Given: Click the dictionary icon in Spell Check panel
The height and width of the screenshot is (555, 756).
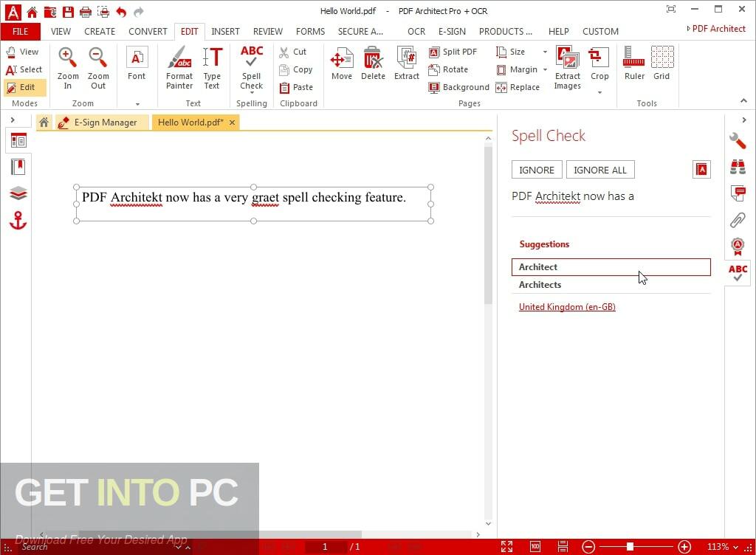Looking at the screenshot, I should click(x=701, y=170).
